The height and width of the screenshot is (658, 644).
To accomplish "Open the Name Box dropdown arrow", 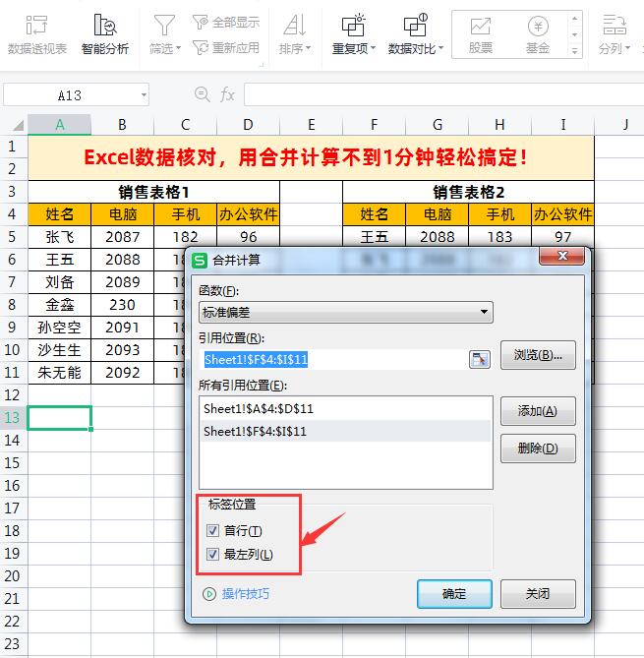I will (x=144, y=95).
